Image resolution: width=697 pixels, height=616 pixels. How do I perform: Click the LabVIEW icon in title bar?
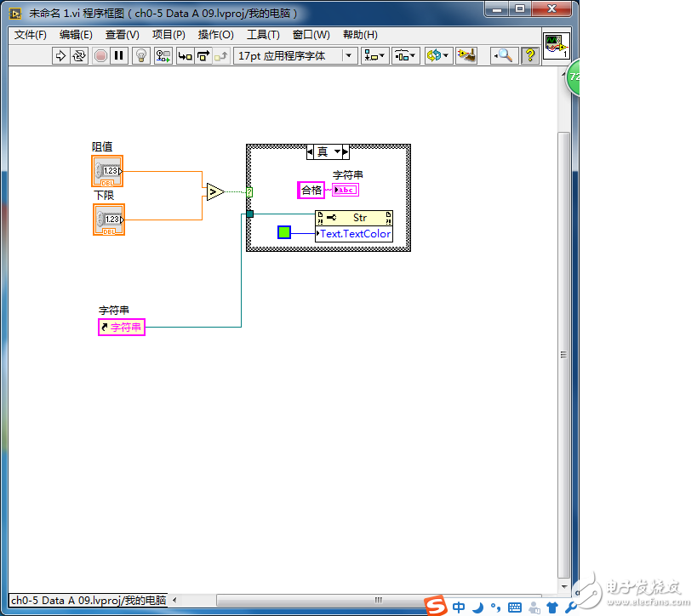click(15, 14)
